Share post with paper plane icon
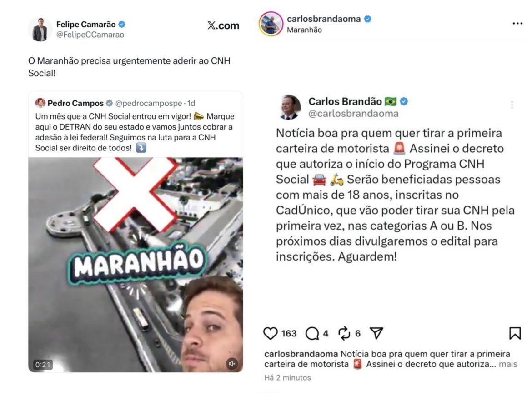Image resolution: width=532 pixels, height=401 pixels. click(x=376, y=333)
